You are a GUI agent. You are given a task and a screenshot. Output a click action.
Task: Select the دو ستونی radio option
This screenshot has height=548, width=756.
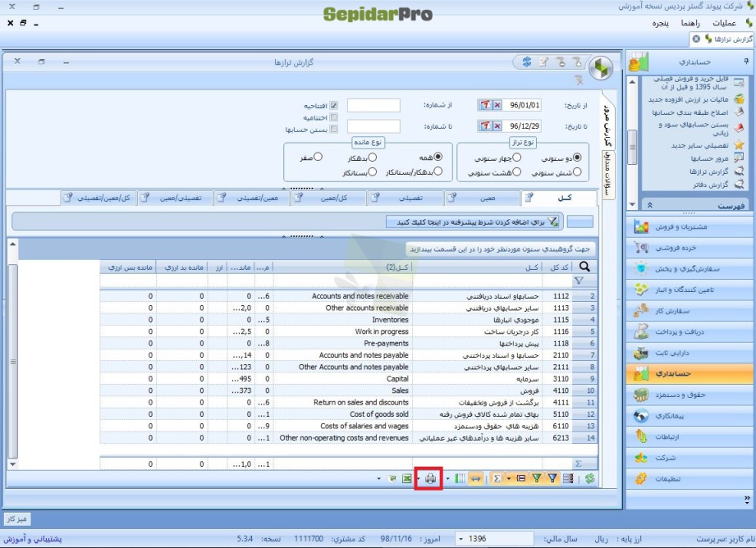(577, 158)
